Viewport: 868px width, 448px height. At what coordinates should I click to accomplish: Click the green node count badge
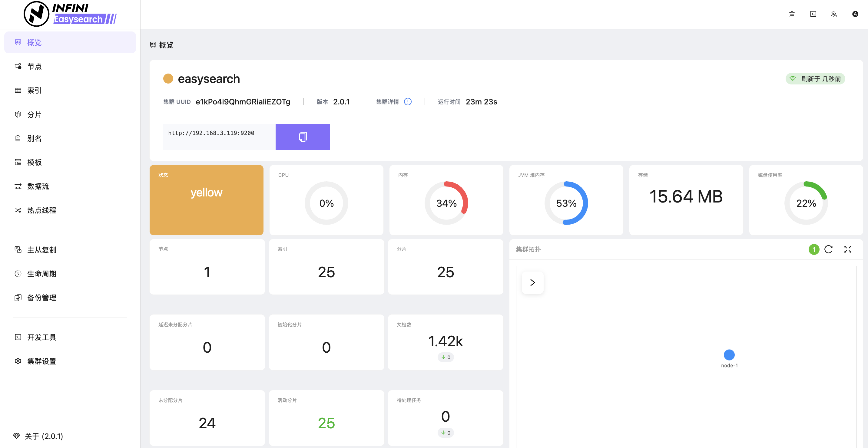(813, 249)
